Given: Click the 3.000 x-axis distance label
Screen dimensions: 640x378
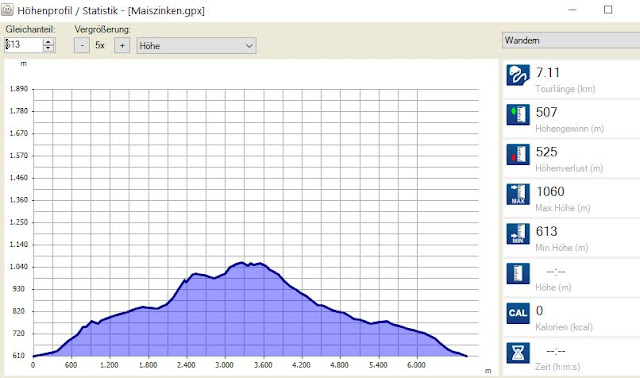Looking at the screenshot, I should (x=224, y=365).
